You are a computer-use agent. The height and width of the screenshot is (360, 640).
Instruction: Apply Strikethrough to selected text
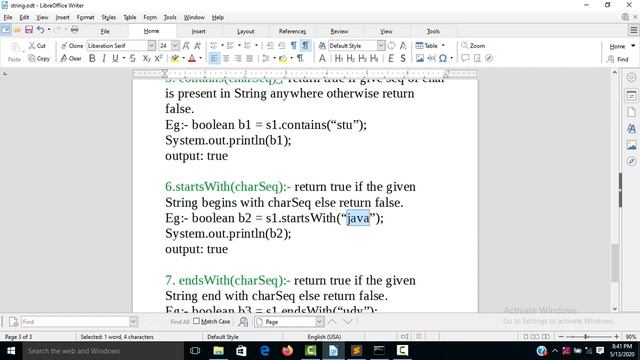tap(133, 58)
